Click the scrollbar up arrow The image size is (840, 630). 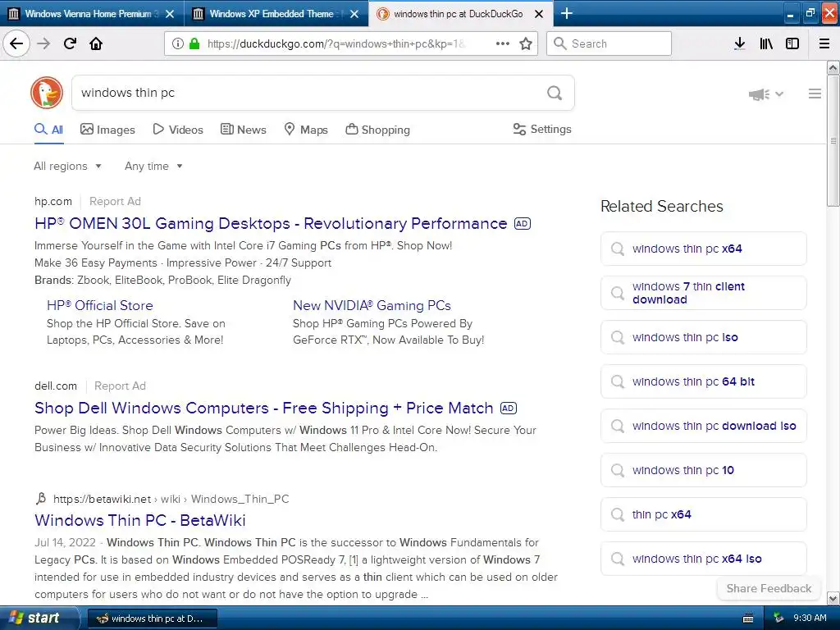[833, 67]
